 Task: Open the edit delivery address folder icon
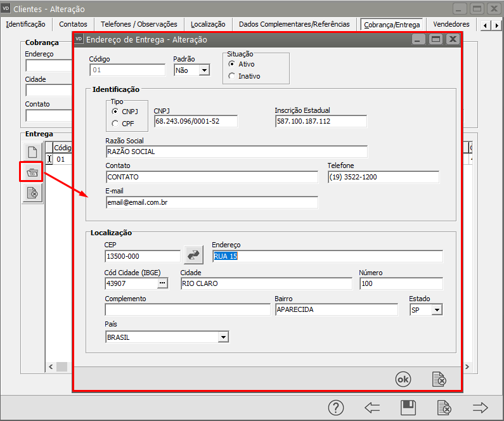[x=33, y=172]
